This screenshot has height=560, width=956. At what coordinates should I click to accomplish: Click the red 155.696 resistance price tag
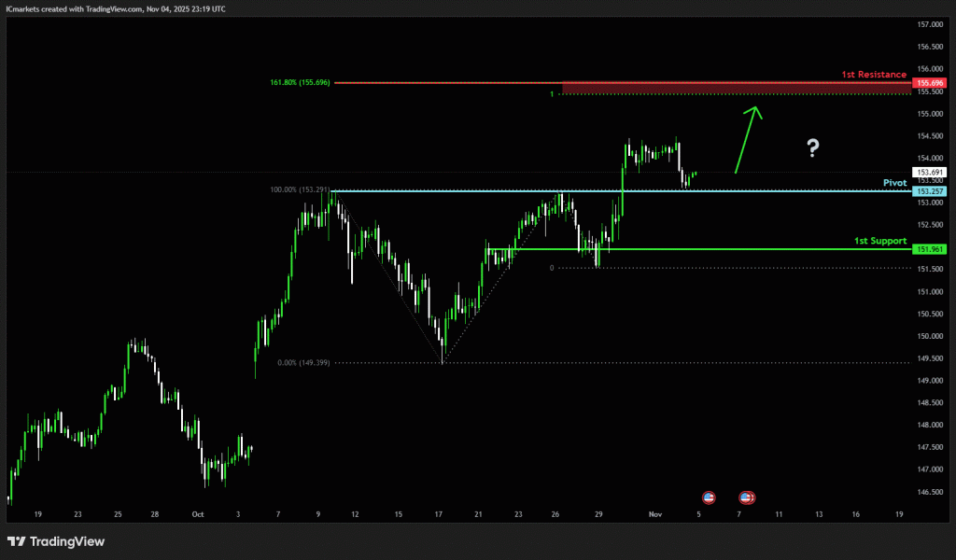pos(931,83)
